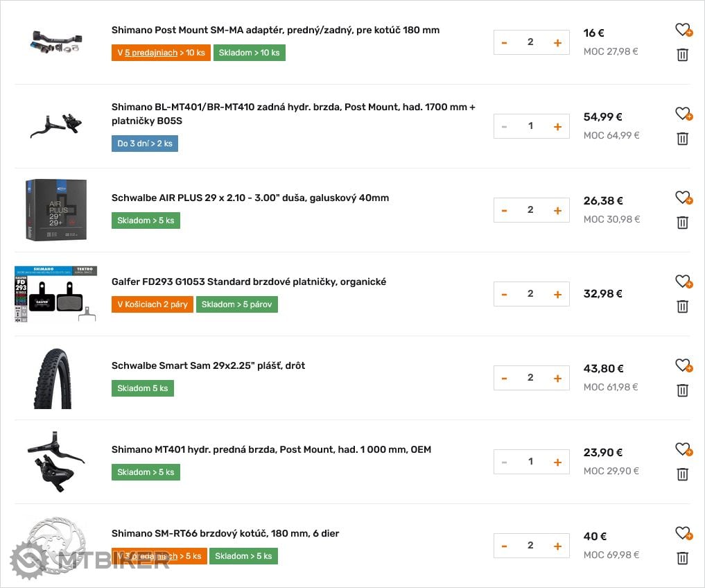Add Schwalbe Smart Sam tire to wishlist

point(684,365)
